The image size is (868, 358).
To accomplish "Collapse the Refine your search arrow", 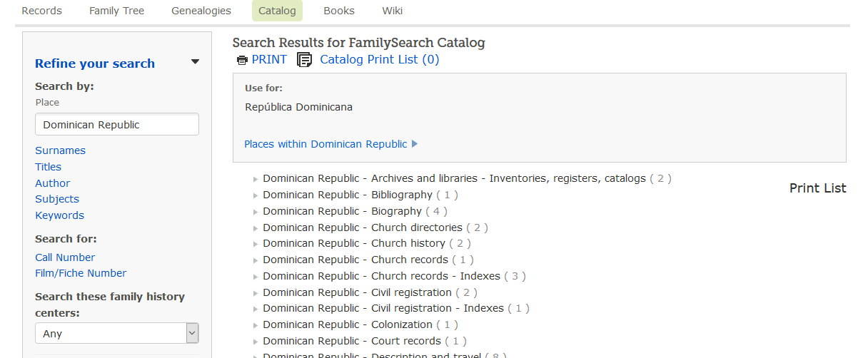I will 195,62.
